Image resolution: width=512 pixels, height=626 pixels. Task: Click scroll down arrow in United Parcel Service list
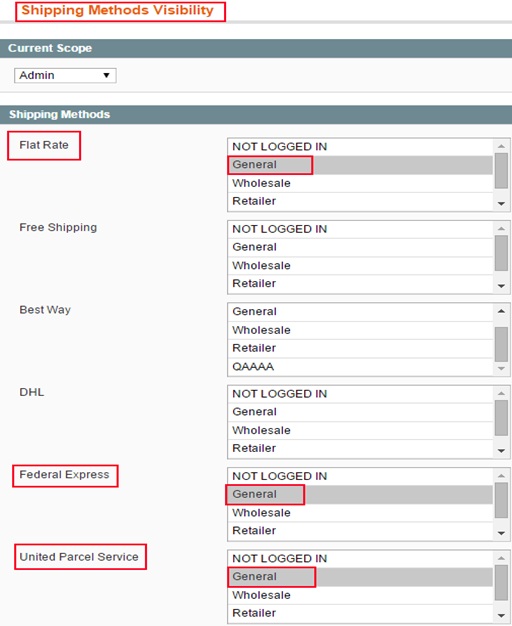[x=501, y=616]
